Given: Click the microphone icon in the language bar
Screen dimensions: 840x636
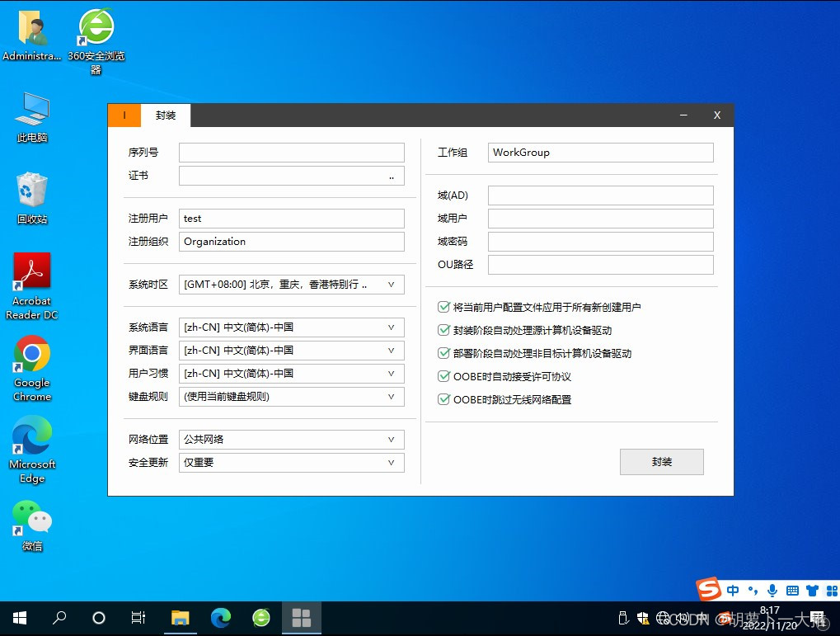Looking at the screenshot, I should (x=772, y=590).
